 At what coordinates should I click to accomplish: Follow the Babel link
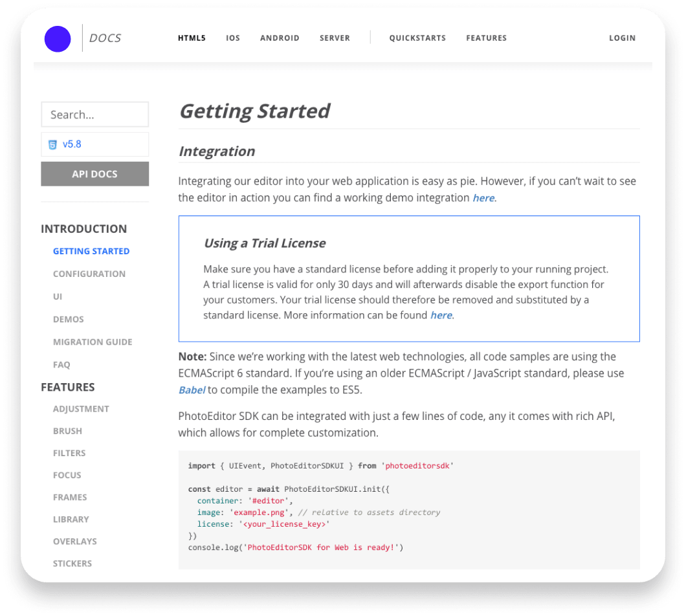192,390
